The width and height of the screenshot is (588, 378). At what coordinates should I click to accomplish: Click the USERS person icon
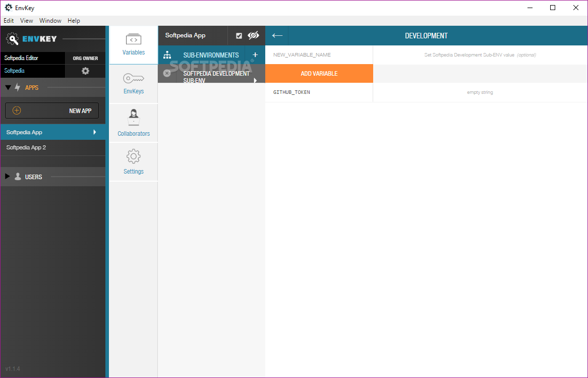18,177
